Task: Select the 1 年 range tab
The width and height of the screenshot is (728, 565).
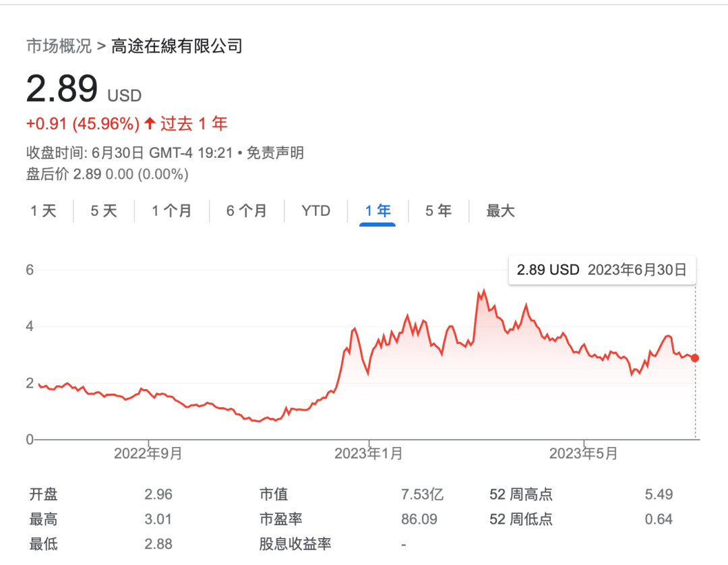Action: 377,211
